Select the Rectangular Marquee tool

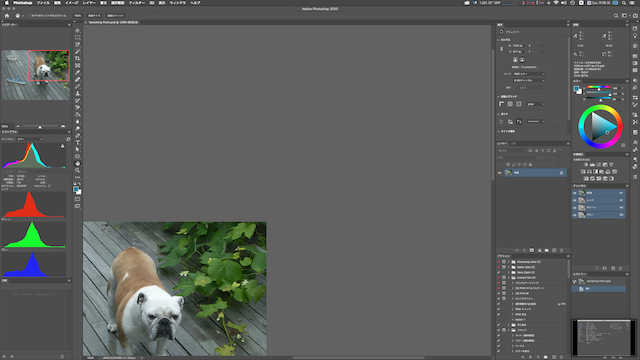(78, 38)
